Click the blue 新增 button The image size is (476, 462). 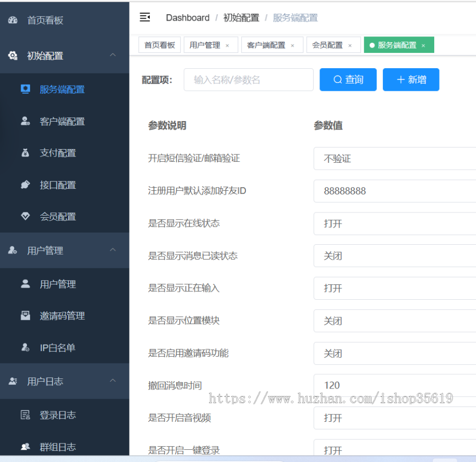(x=411, y=79)
